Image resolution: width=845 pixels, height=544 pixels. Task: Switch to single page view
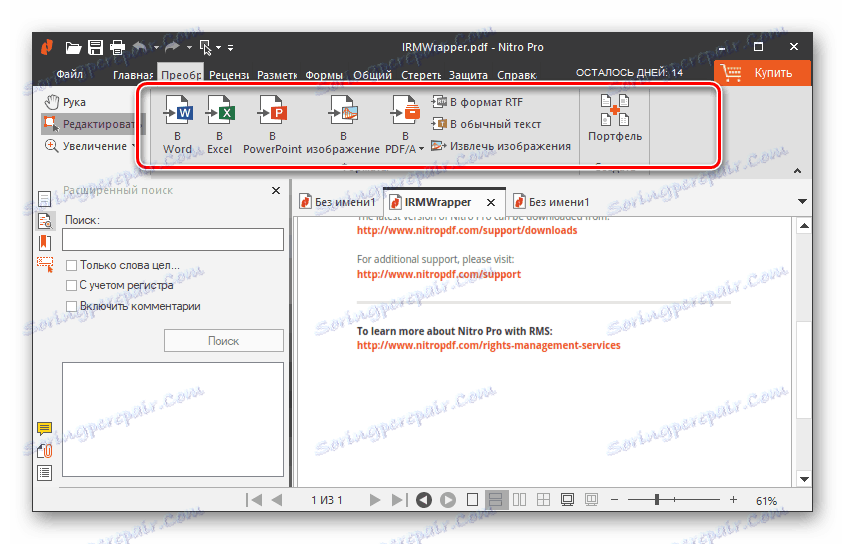pyautogui.click(x=472, y=500)
